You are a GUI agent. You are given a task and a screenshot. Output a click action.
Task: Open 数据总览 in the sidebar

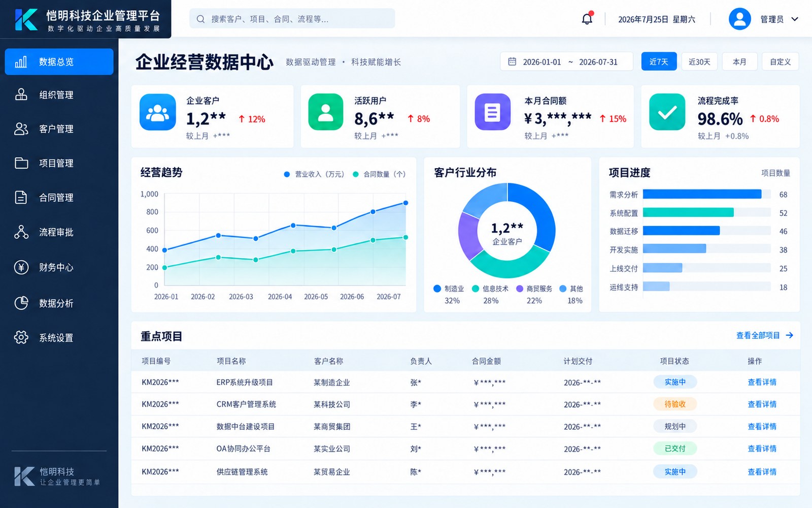point(59,61)
